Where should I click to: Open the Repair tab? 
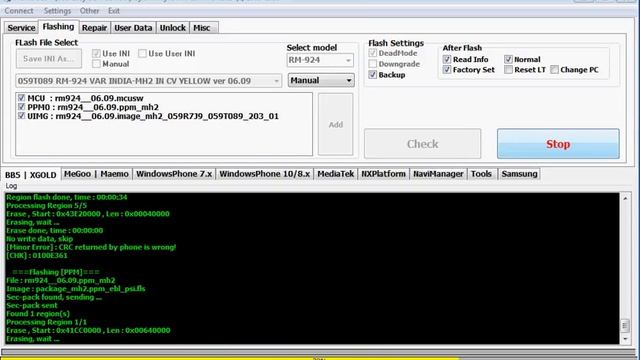94,28
